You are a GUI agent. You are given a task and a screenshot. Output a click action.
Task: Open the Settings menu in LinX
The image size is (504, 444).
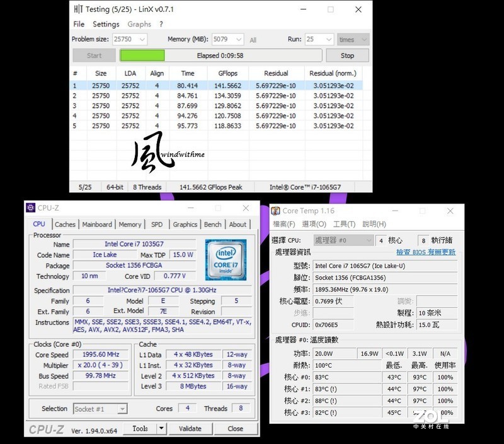pyautogui.click(x=106, y=24)
